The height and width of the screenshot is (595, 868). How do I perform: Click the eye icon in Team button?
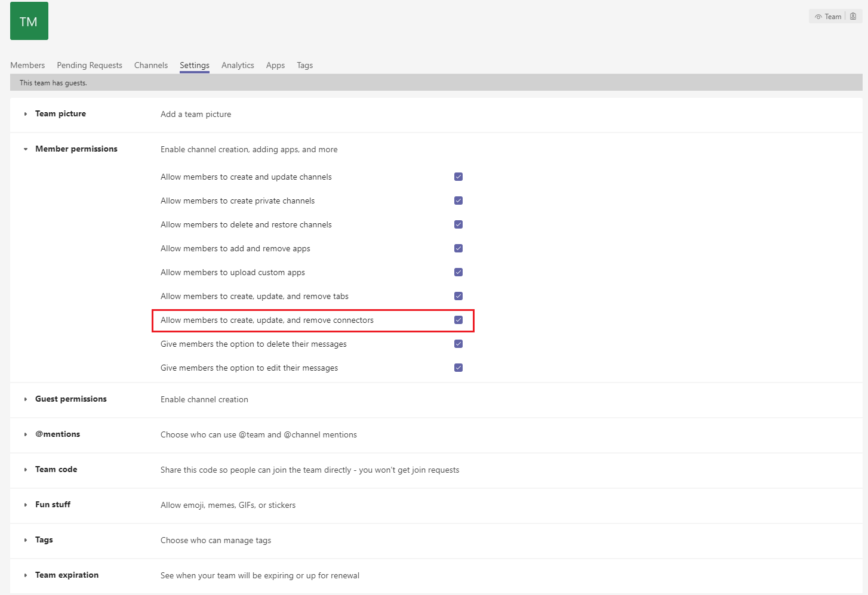click(818, 17)
